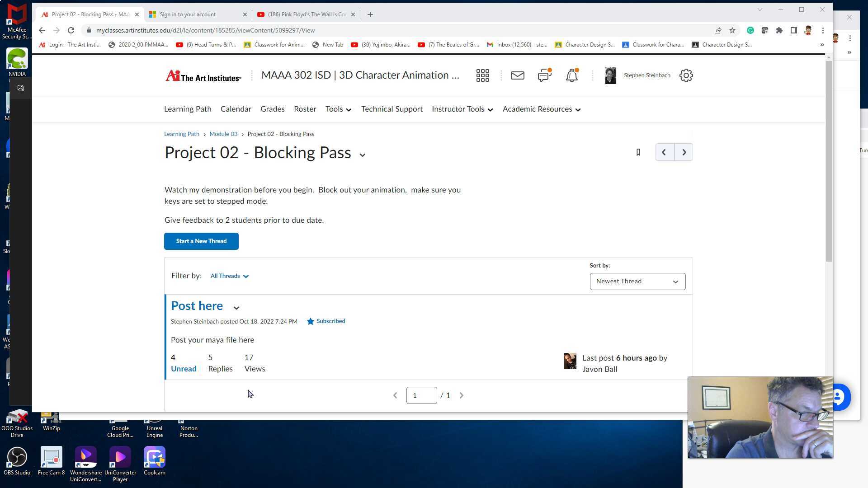Star the page in the address bar
868x488 pixels.
pos(732,30)
